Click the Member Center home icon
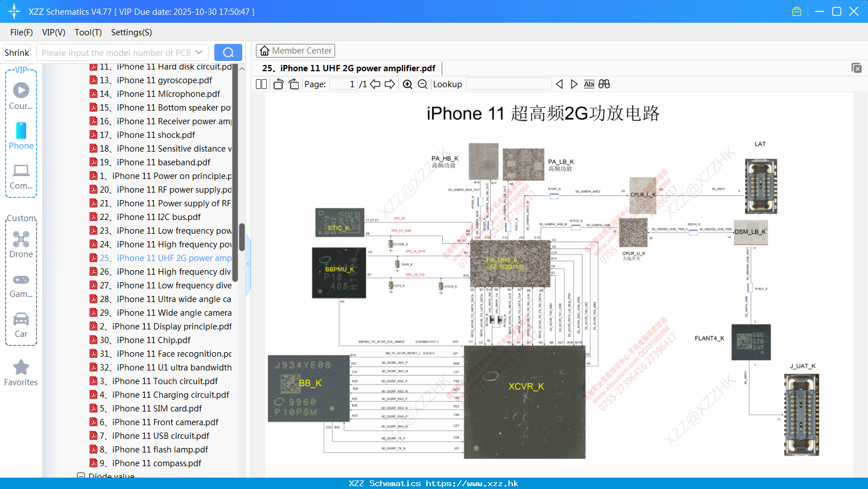The height and width of the screenshot is (489, 868). 264,51
